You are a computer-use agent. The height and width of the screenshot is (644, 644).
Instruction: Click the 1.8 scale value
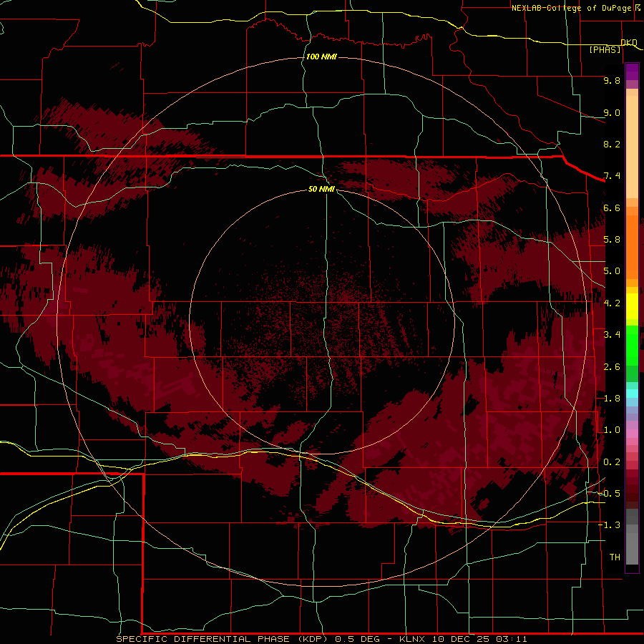612,399
